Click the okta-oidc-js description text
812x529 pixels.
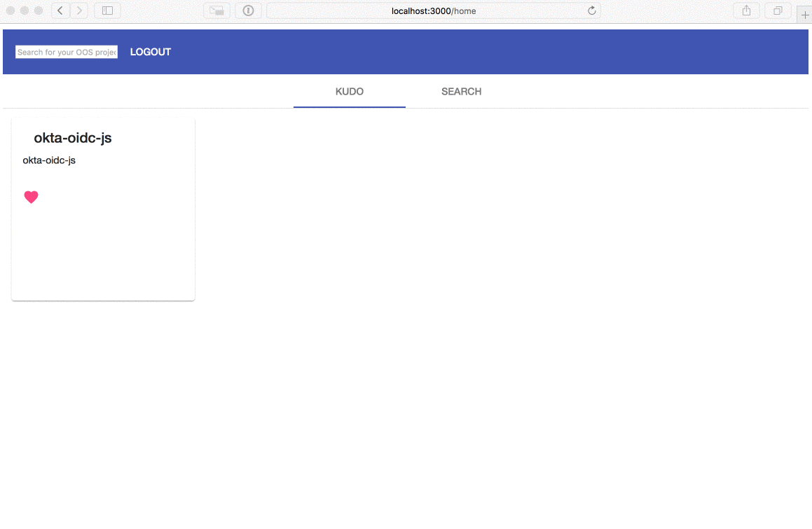pyautogui.click(x=49, y=160)
